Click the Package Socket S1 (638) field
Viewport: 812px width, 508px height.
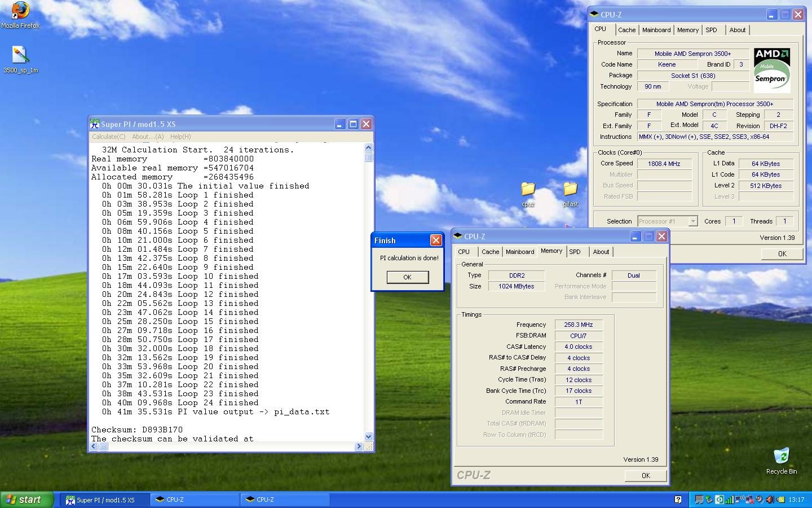click(x=693, y=76)
